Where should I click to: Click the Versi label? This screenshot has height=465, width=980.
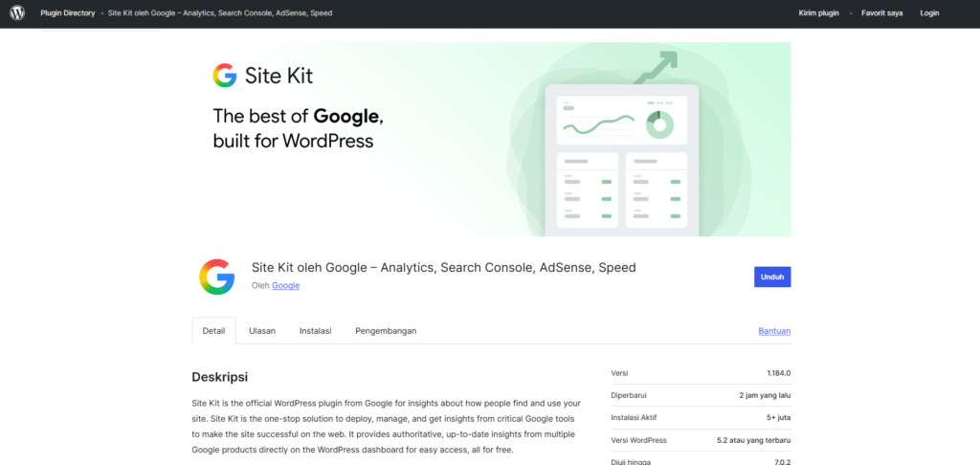(619, 373)
